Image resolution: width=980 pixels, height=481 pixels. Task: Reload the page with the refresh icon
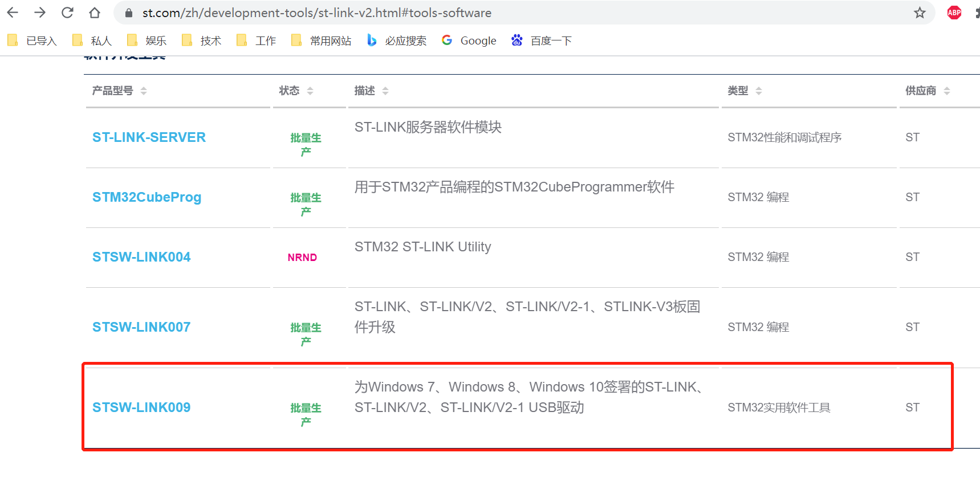pos(67,13)
